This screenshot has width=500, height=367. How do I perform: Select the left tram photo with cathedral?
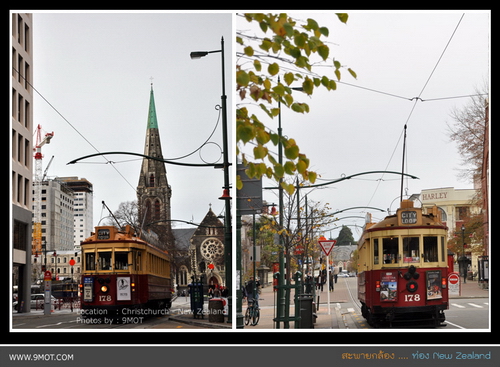click(122, 171)
